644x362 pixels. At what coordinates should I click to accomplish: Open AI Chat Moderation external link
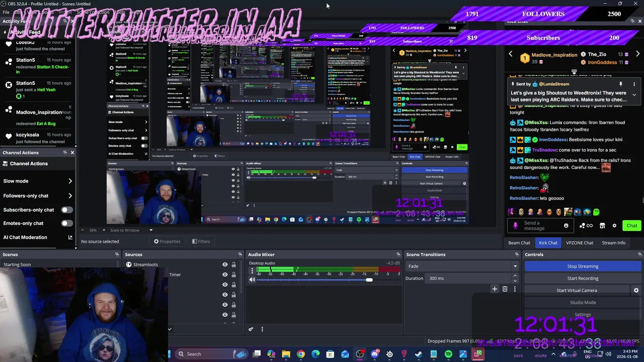[70, 237]
